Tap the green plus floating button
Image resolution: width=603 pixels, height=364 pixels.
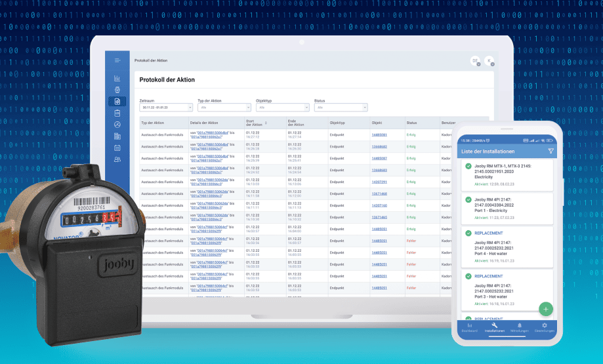pos(546,308)
